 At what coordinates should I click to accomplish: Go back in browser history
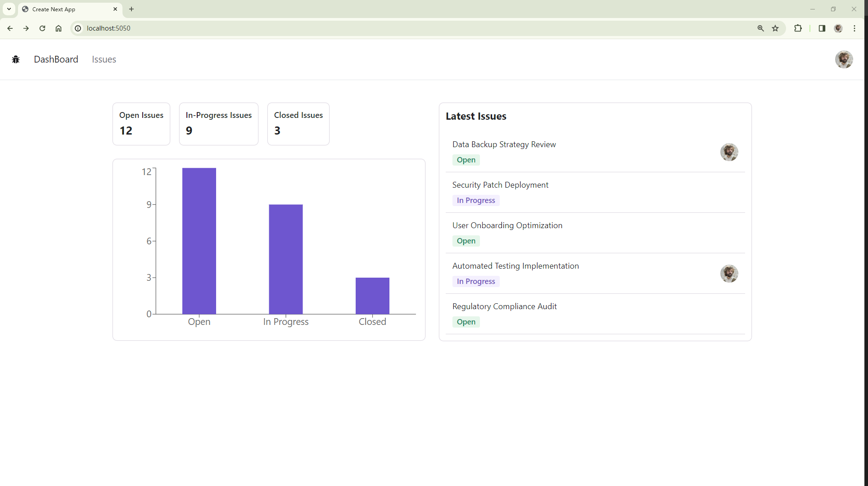(x=10, y=28)
